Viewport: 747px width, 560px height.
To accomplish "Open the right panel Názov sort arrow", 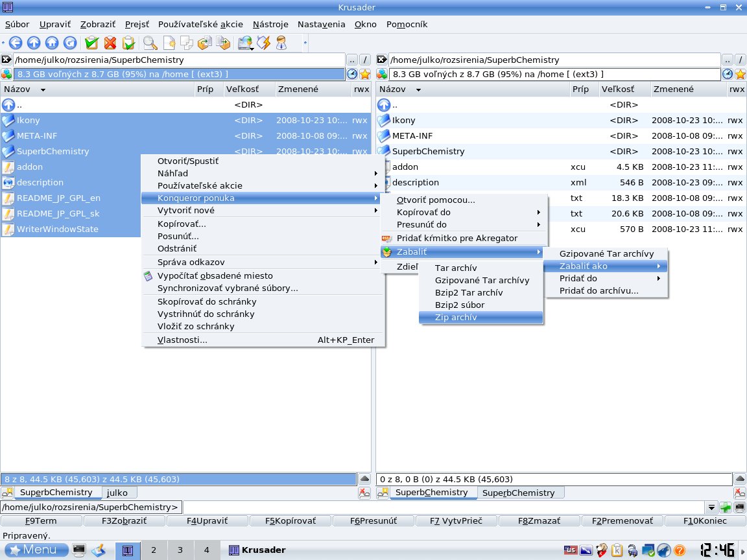I will point(418,89).
